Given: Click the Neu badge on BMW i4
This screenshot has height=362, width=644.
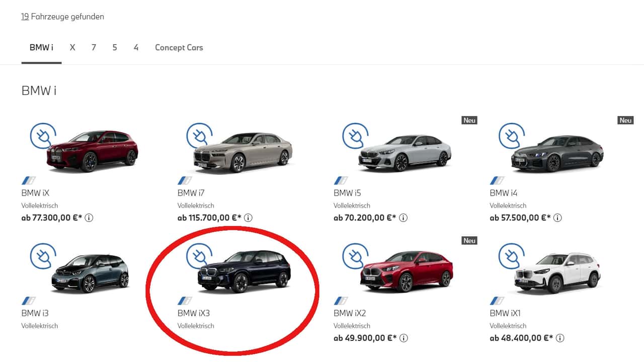Looking at the screenshot, I should (625, 120).
